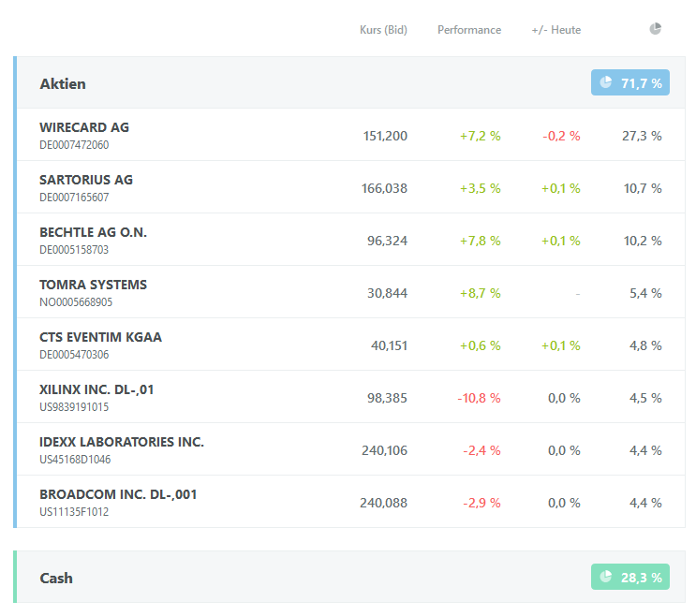Click Bechtle performance +7,8 %
Screen dimensions: 696x616
click(x=480, y=241)
